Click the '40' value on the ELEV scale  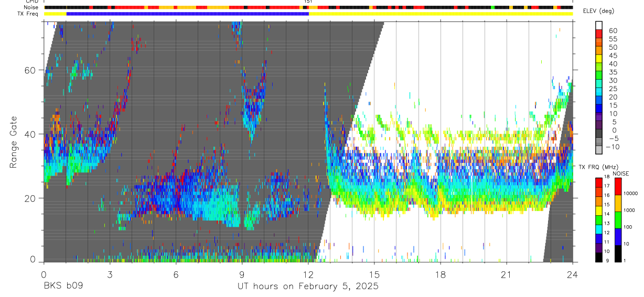(x=613, y=64)
